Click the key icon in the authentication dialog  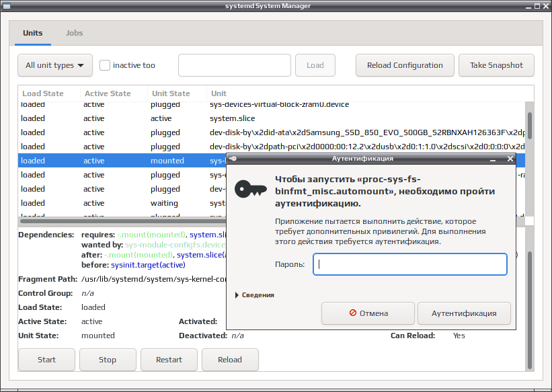(250, 188)
